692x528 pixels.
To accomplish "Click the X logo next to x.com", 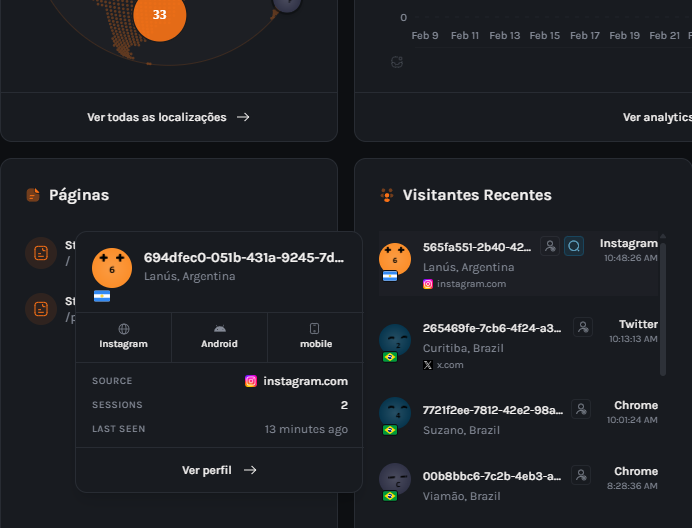I will (x=428, y=365).
